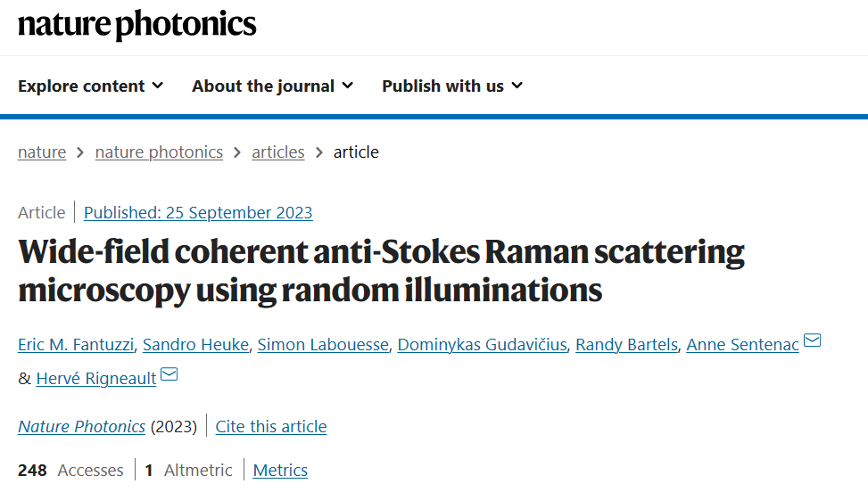
Task: Go to nature breadcrumb link
Action: (x=42, y=152)
